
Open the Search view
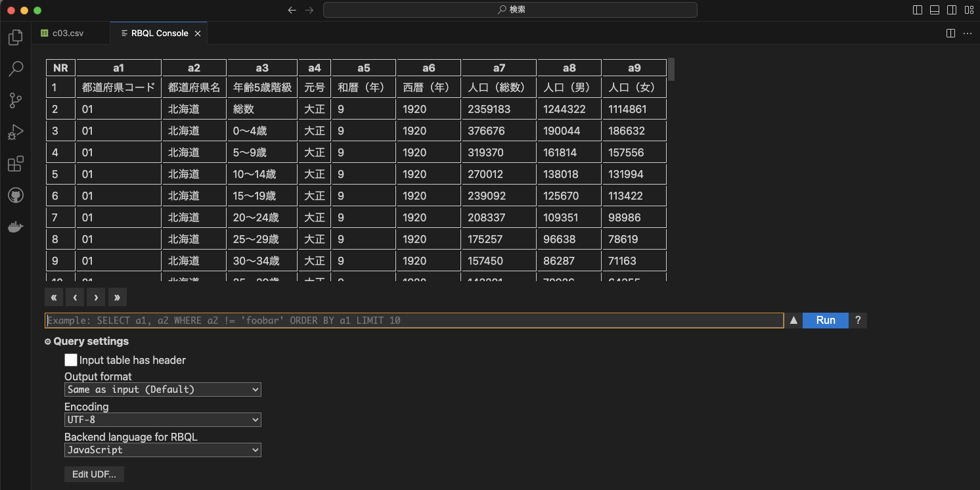(x=15, y=68)
